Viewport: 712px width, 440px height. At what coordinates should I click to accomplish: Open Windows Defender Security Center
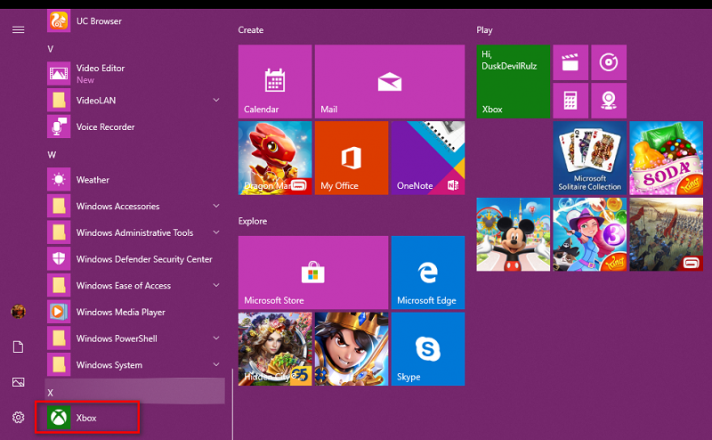coord(135,259)
